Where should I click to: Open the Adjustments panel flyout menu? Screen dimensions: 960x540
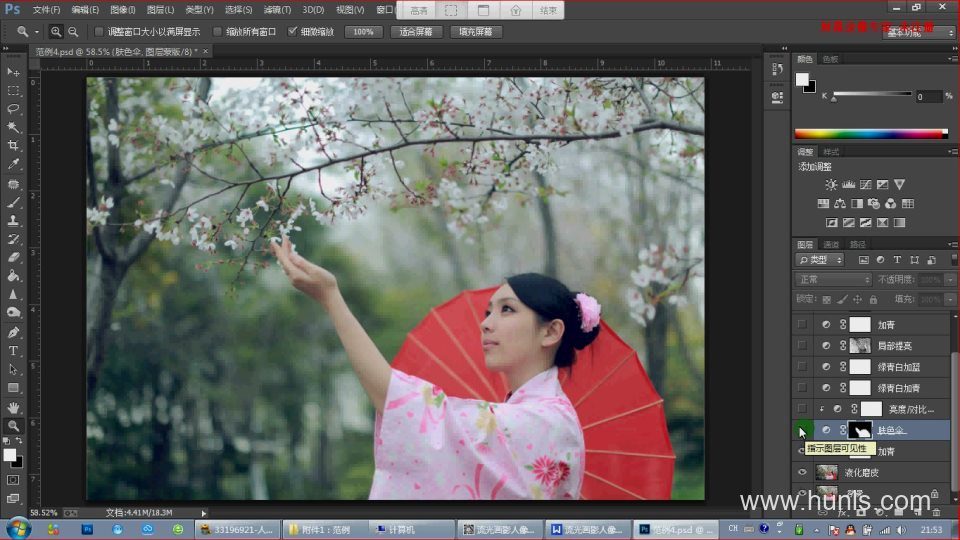click(952, 151)
